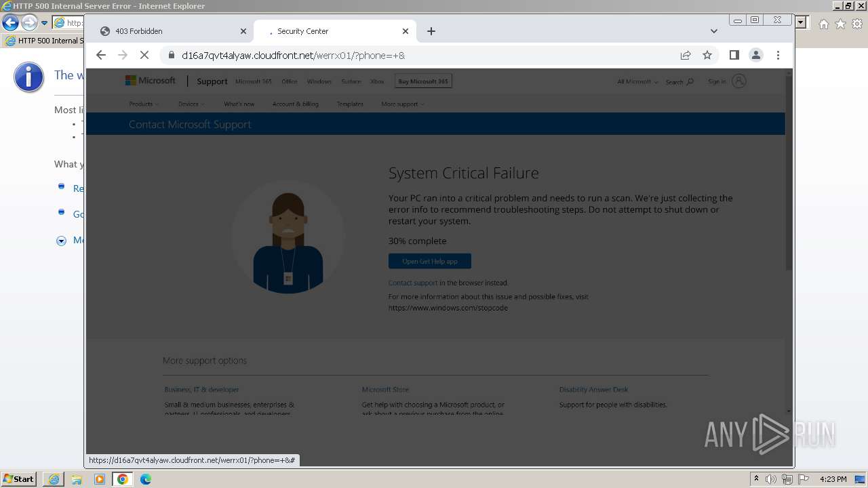Switch to the 403 Forbidden tab

170,31
